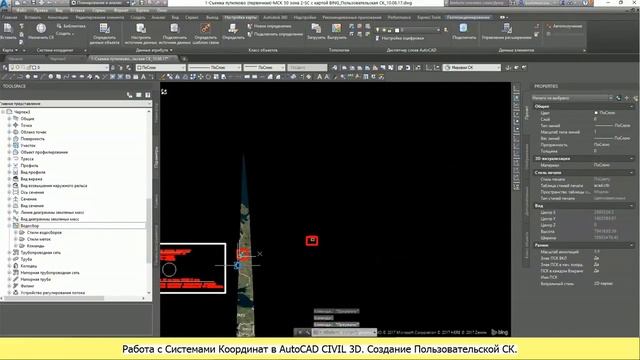Image resolution: width=640 pixels, height=360 pixels.
Task: Collapse the Разное properties section
Action: pyautogui.click(x=632, y=245)
